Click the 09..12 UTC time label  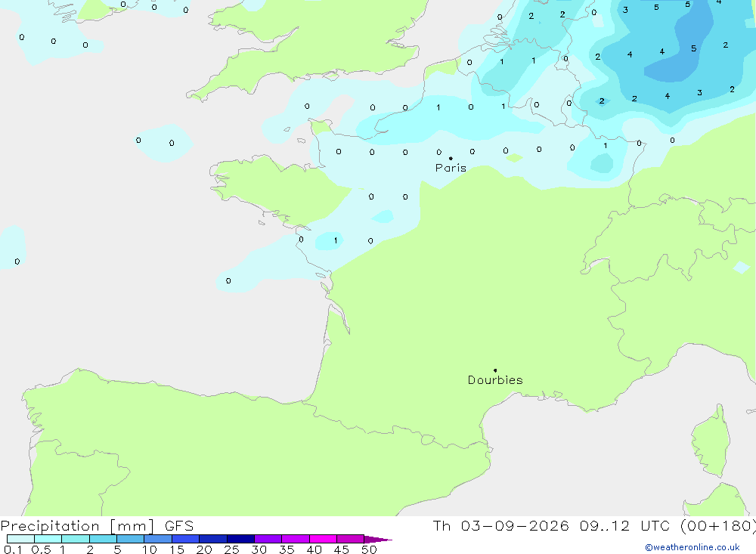(x=625, y=525)
